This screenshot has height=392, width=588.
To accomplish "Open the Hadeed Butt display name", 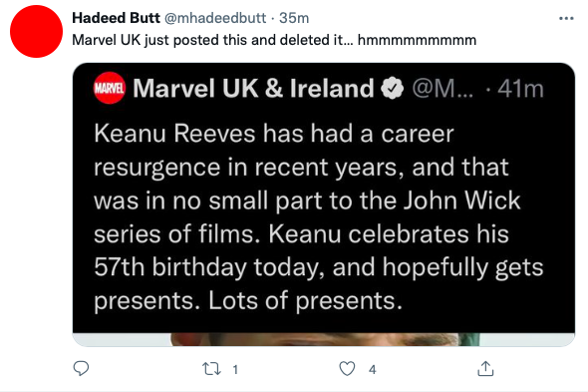I will coord(116,18).
